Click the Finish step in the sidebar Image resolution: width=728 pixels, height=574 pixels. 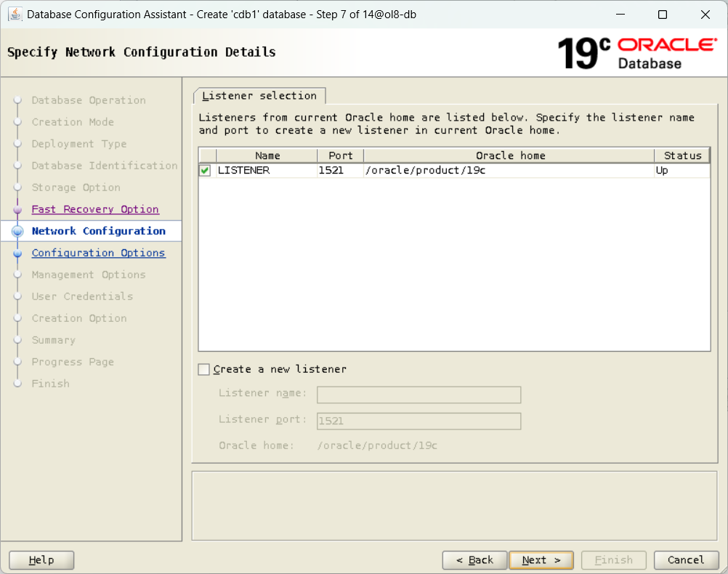51,384
